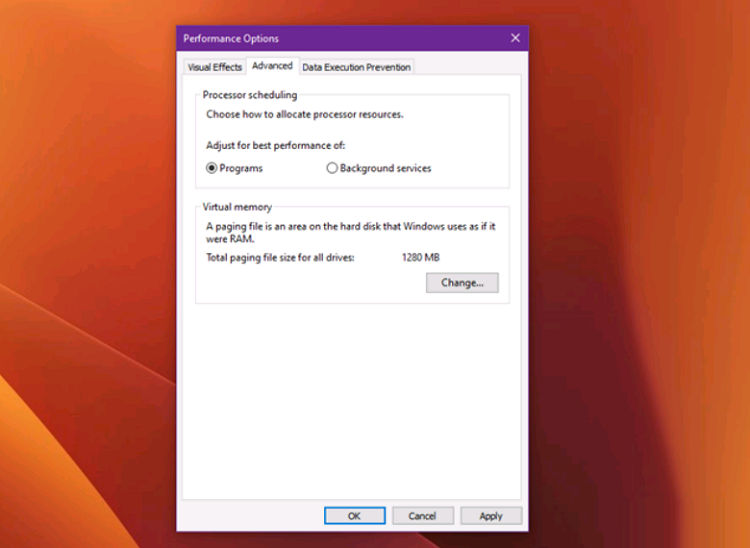Select the Programs radio button

pyautogui.click(x=234, y=168)
